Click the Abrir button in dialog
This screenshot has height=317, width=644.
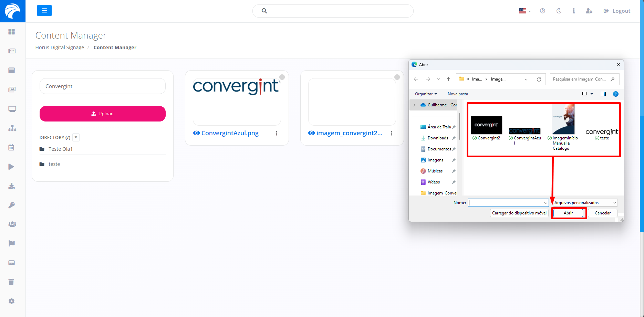coord(568,213)
